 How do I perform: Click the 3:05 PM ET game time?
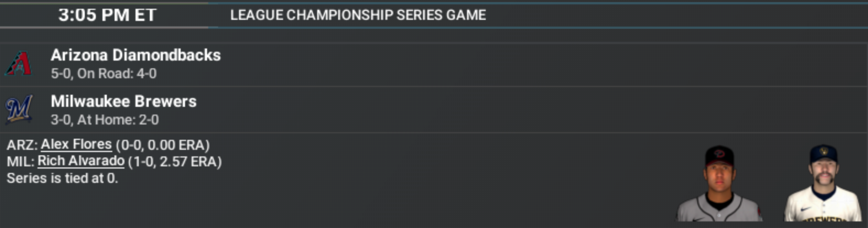coord(107,15)
